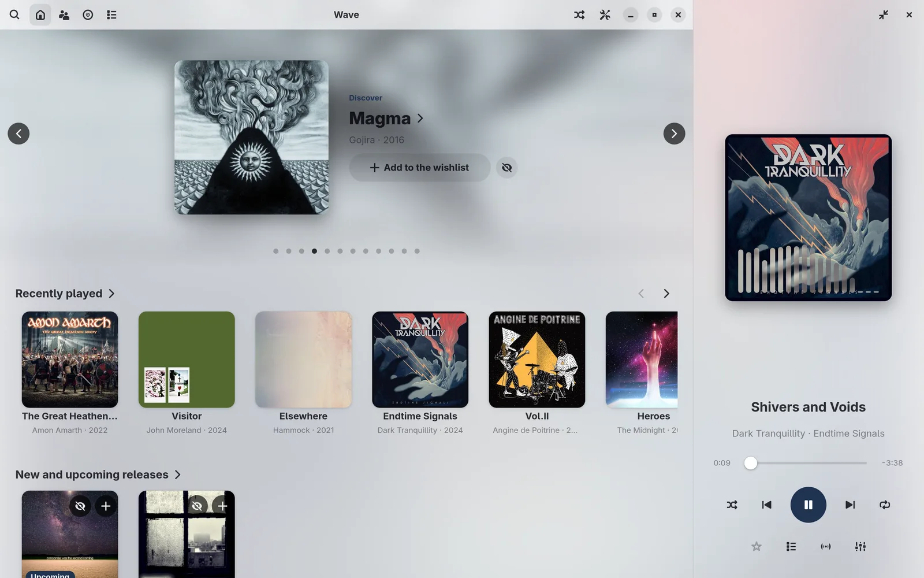The height and width of the screenshot is (578, 924).
Task: Hide Magma from discover suggestions
Action: point(506,168)
